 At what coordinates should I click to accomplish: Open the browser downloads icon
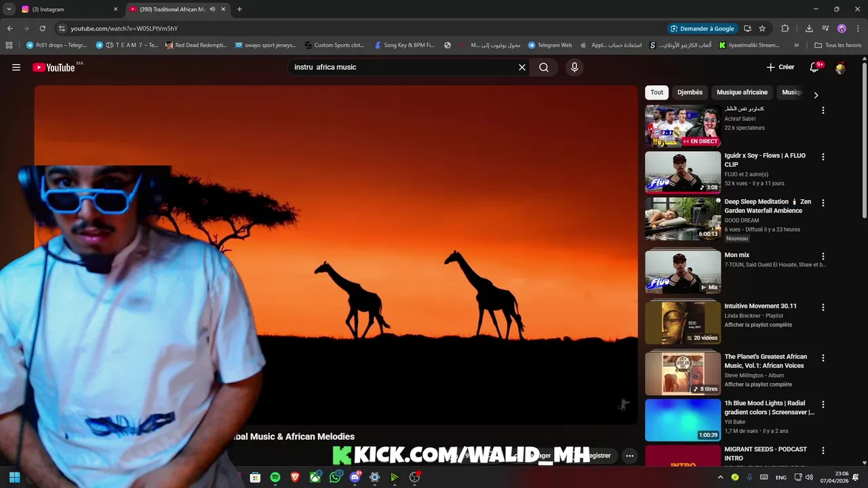click(x=809, y=28)
